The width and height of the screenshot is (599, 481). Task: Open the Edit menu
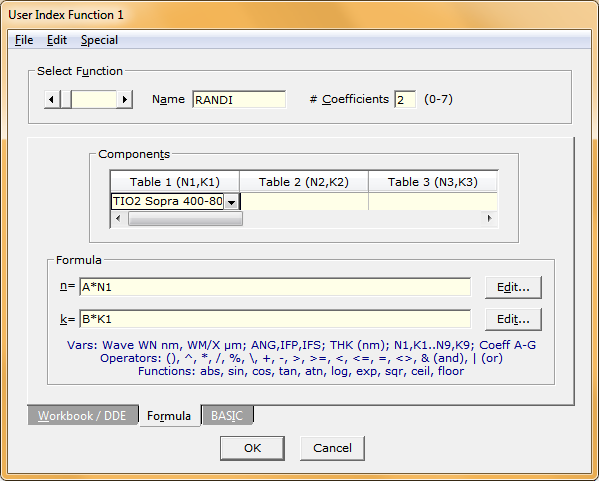57,40
